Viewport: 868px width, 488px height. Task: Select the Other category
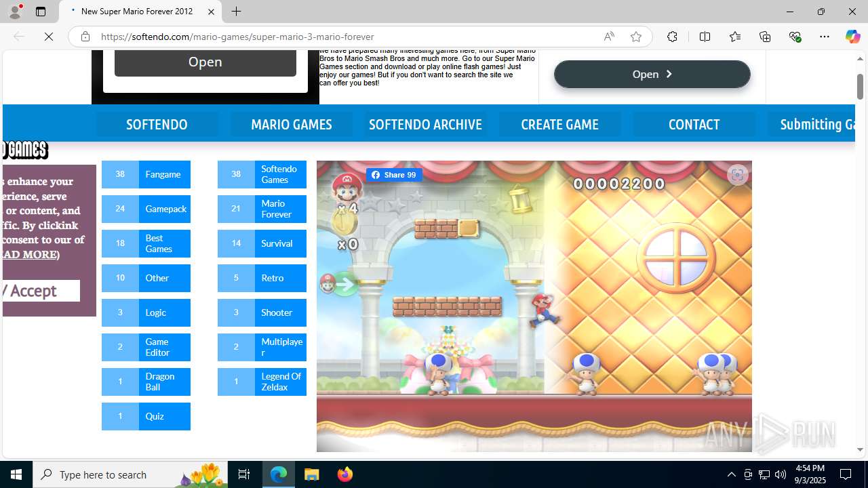click(x=146, y=278)
